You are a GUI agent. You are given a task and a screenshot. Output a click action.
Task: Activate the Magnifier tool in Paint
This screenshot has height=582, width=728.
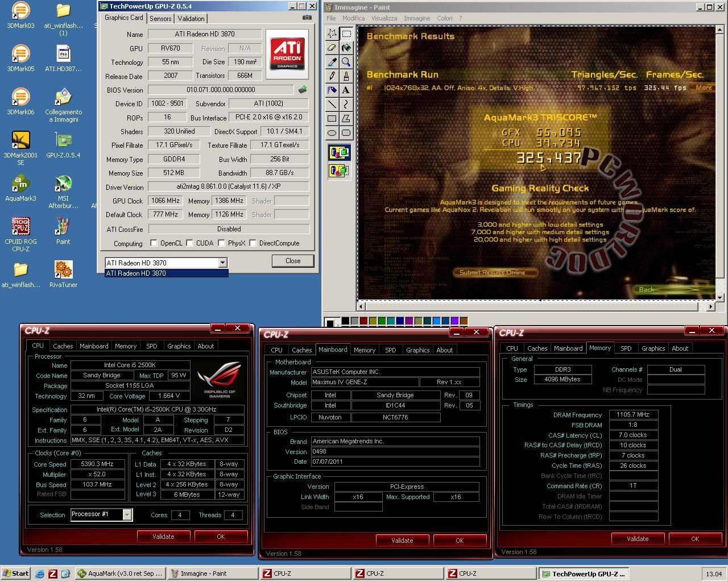pos(346,62)
